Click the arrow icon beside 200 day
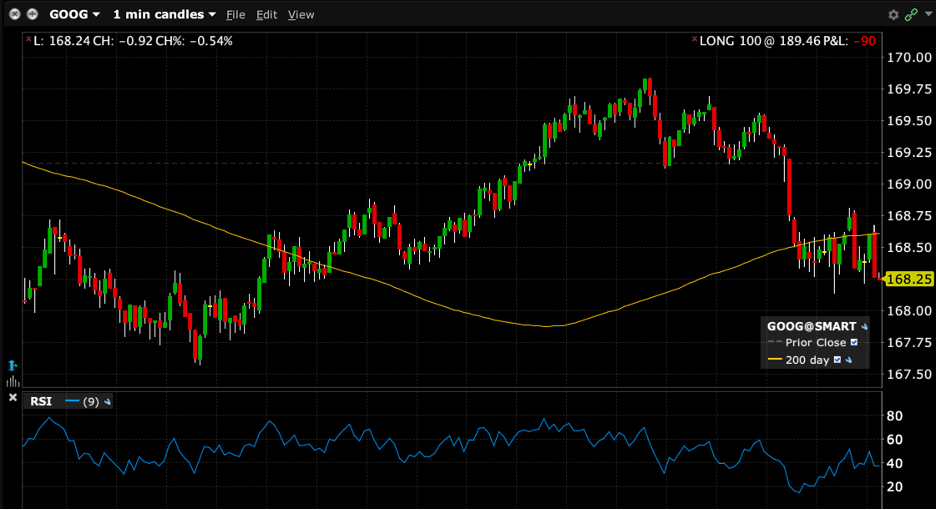Screen dimensions: 936x510 [x=849, y=360]
